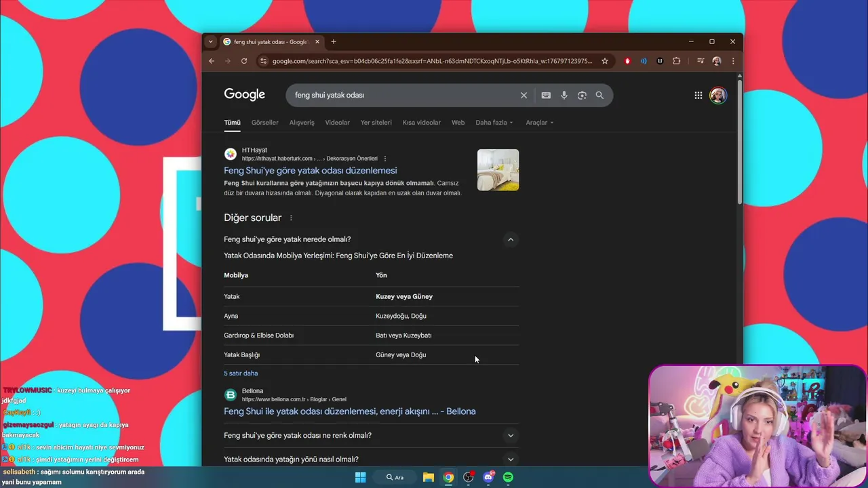Open the on-screen keyboard input tool
Screen dimensions: 868x488
point(546,96)
